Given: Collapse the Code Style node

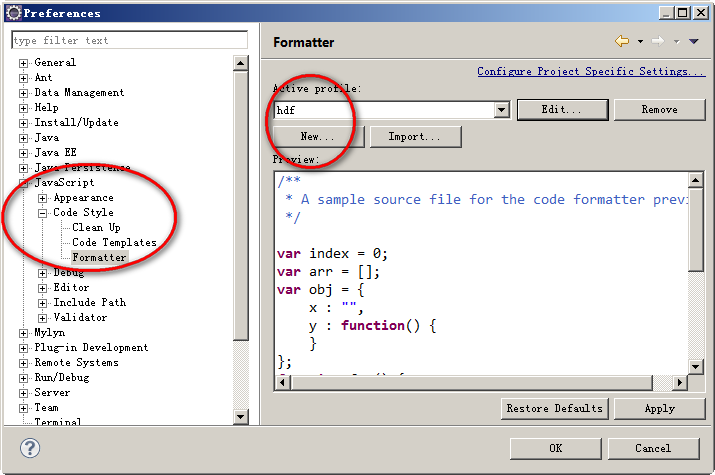Looking at the screenshot, I should pos(43,213).
